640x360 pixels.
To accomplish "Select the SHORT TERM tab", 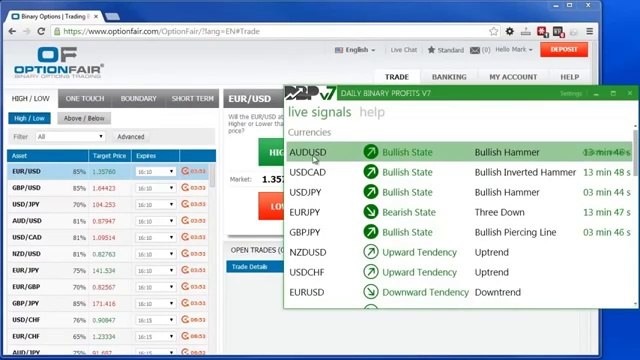I will (192, 98).
